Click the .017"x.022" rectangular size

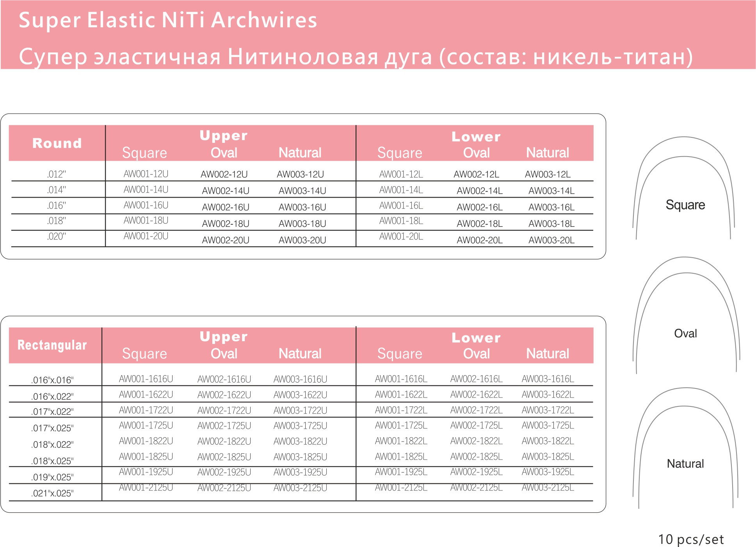pyautogui.click(x=52, y=412)
